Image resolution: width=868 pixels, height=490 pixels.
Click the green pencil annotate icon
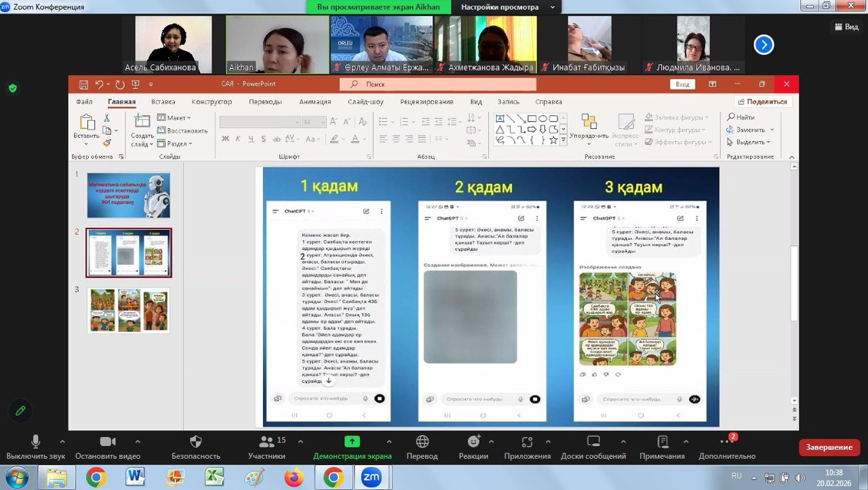coord(20,410)
